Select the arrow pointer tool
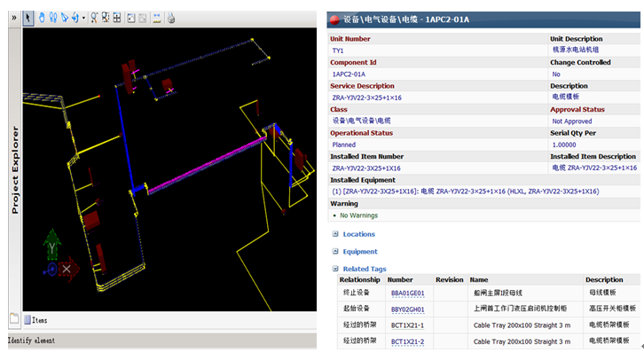Screen dimensions: 644x360 click(x=28, y=17)
